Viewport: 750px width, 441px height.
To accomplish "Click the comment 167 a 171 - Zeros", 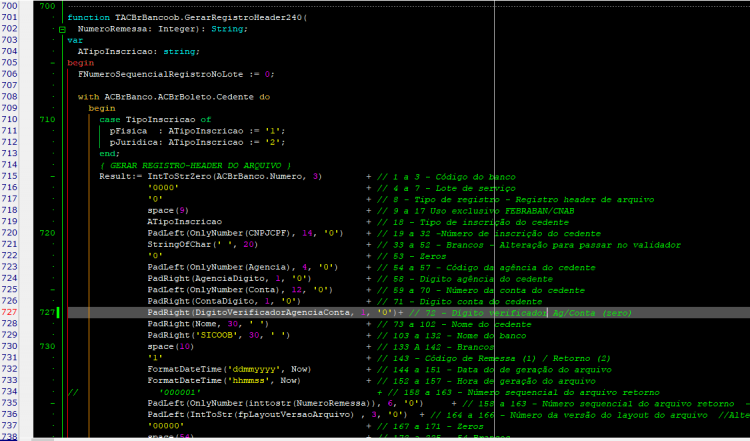I will 430,427.
